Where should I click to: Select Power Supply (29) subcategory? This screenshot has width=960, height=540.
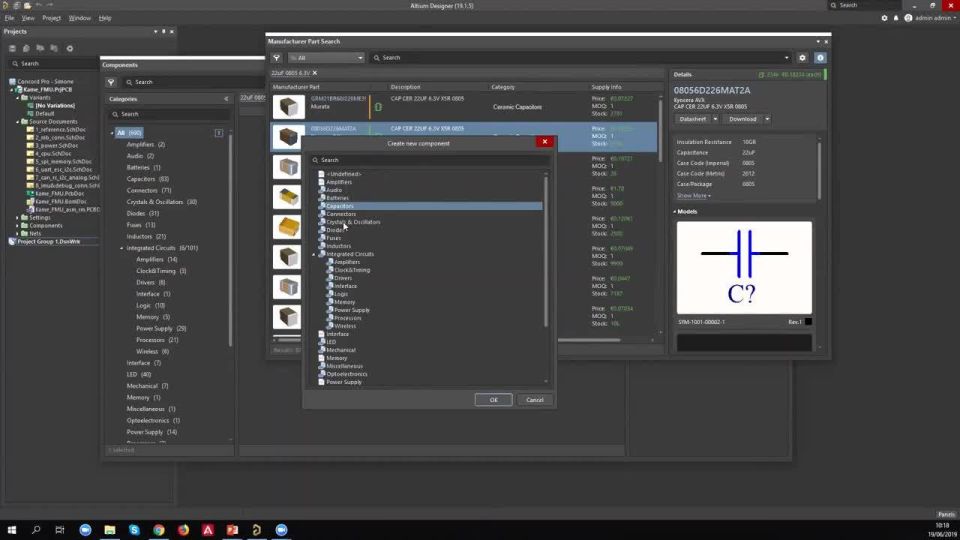pyautogui.click(x=161, y=329)
